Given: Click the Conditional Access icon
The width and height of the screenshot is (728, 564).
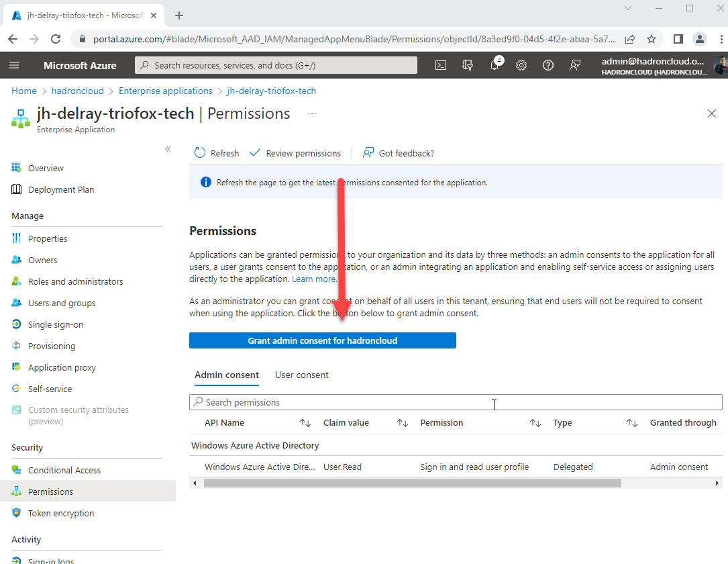Looking at the screenshot, I should [16, 470].
